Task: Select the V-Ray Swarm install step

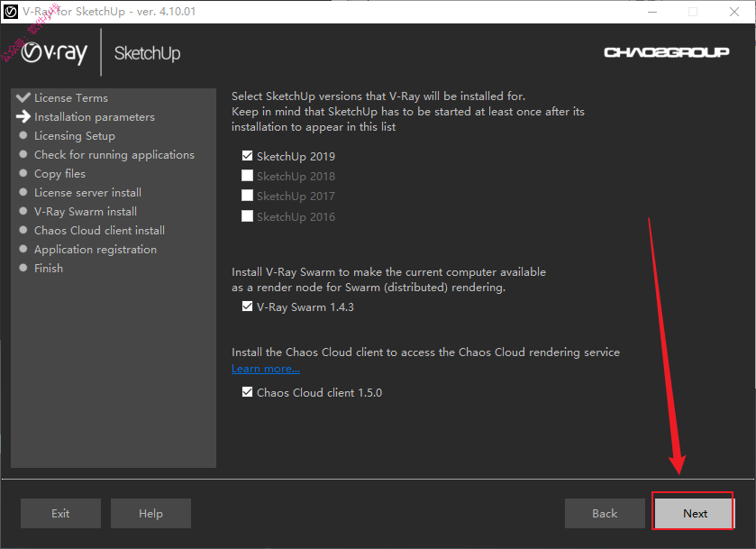Action: (86, 211)
